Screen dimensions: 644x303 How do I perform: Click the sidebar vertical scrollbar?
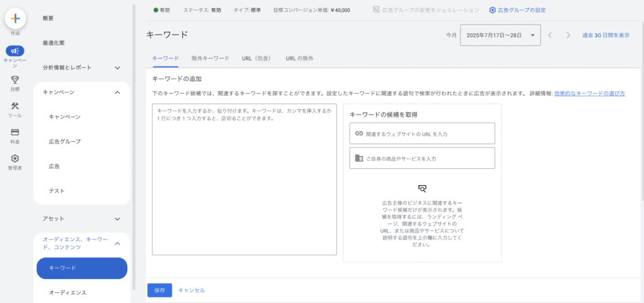click(x=133, y=148)
